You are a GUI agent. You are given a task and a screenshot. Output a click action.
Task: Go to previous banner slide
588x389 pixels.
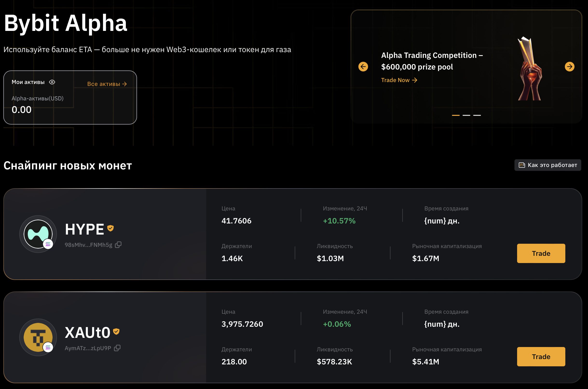363,67
